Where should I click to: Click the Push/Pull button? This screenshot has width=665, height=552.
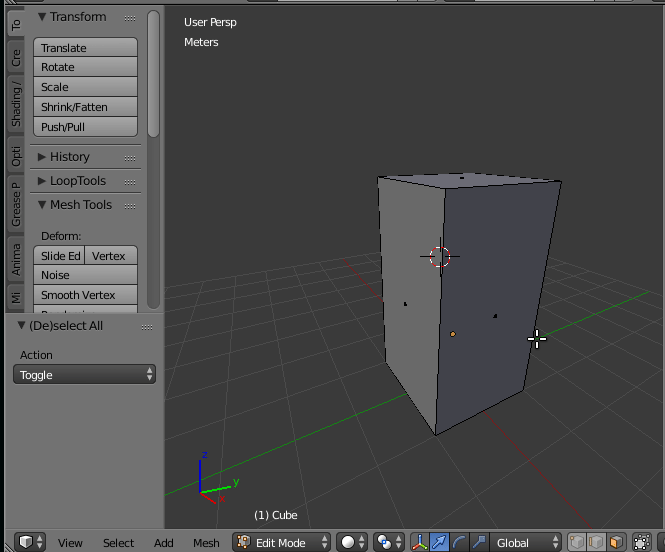[x=85, y=127]
